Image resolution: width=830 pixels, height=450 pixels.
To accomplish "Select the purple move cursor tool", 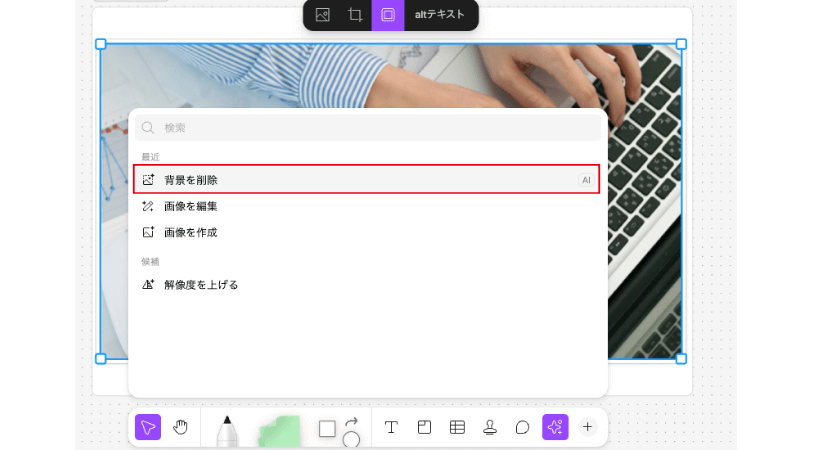I will point(148,427).
